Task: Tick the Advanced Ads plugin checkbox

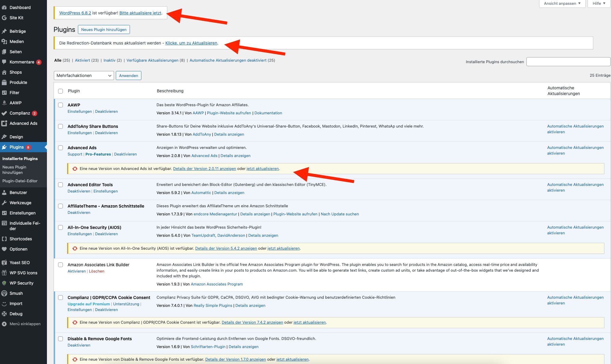Action: click(x=60, y=148)
